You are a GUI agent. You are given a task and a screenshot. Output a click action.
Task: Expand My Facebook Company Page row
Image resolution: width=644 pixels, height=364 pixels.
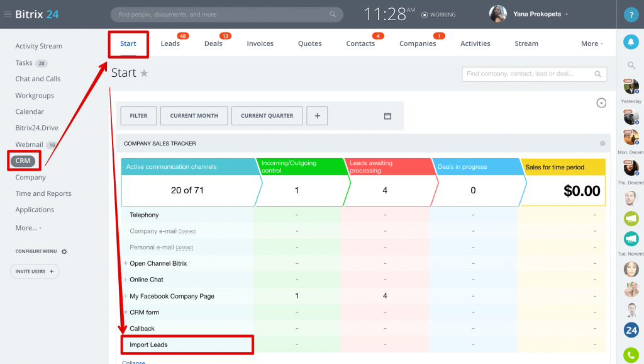tap(125, 296)
